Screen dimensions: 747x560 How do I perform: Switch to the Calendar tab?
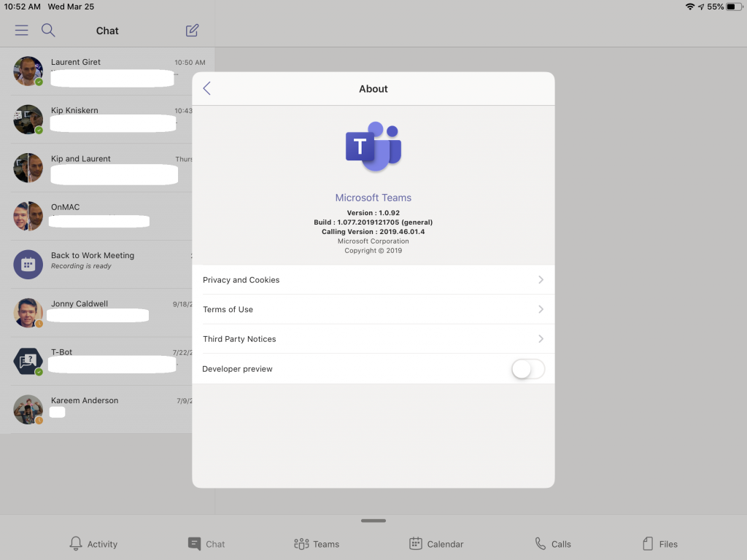[436, 544]
